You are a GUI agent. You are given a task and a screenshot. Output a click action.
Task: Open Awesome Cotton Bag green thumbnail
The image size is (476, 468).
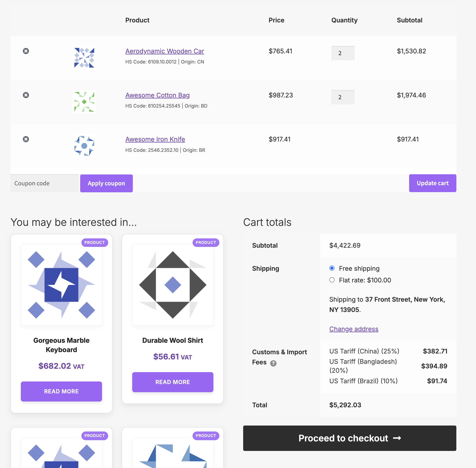[84, 102]
